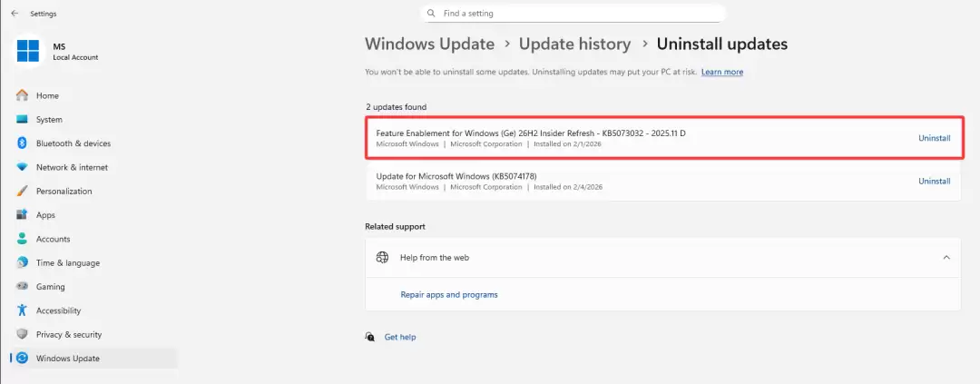Screen dimensions: 980x384
Task: Click the Accounts person icon
Action: coord(23,239)
